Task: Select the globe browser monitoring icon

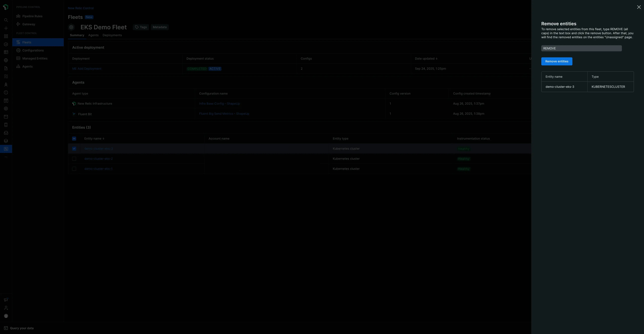Action: pyautogui.click(x=6, y=60)
